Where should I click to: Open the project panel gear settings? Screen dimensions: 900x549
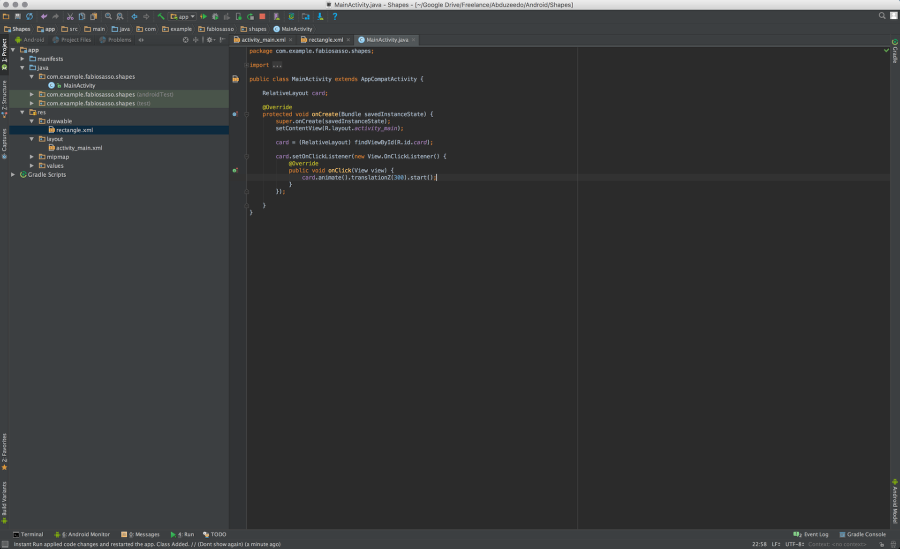[210, 40]
